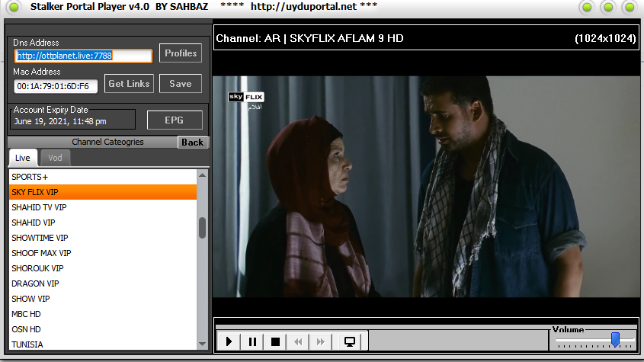Select the MBC HD category
The height and width of the screenshot is (362, 644).
[x=103, y=313]
